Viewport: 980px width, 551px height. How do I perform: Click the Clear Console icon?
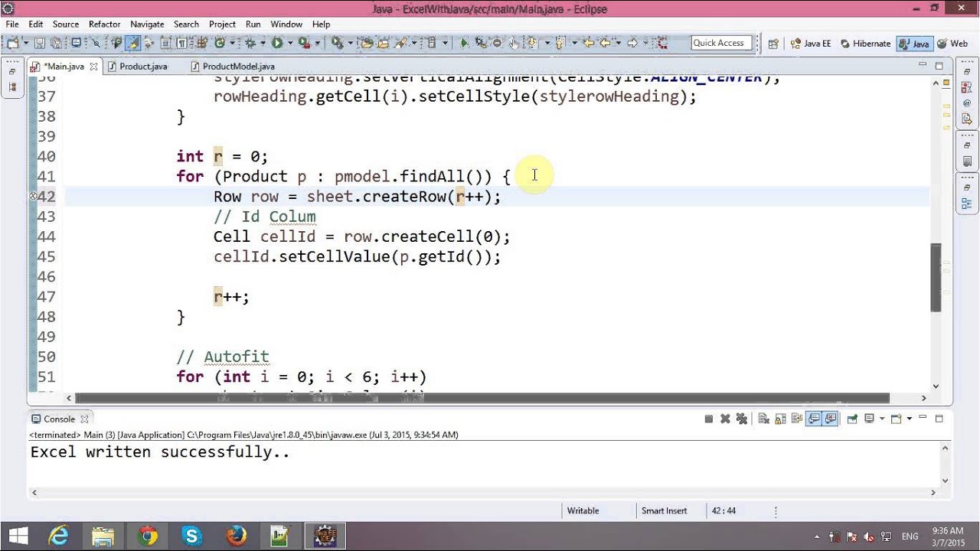click(764, 419)
